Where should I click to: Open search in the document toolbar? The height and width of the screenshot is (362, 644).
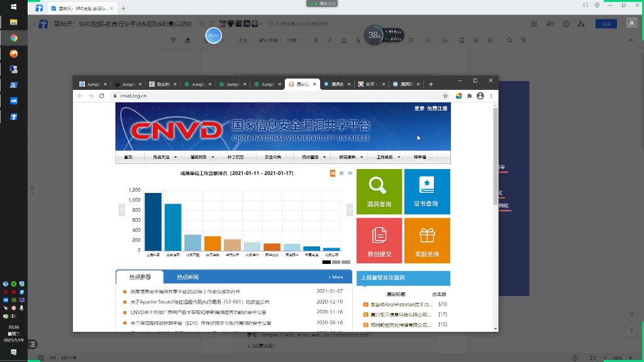click(x=509, y=40)
